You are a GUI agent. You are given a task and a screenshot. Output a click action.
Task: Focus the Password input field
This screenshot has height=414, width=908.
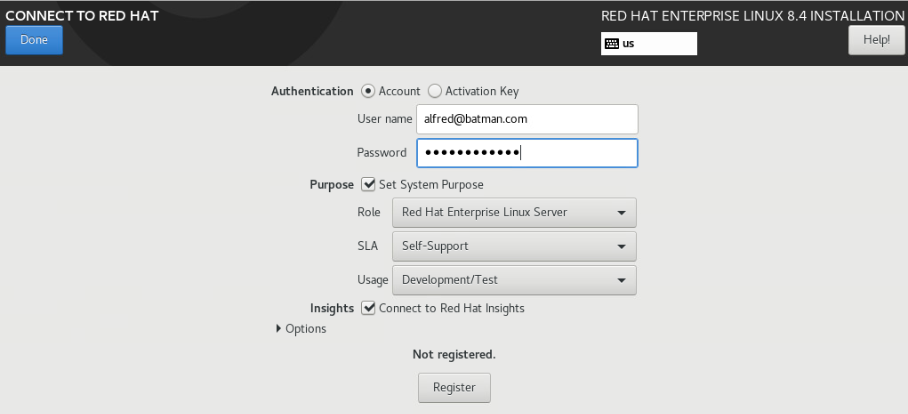point(527,153)
